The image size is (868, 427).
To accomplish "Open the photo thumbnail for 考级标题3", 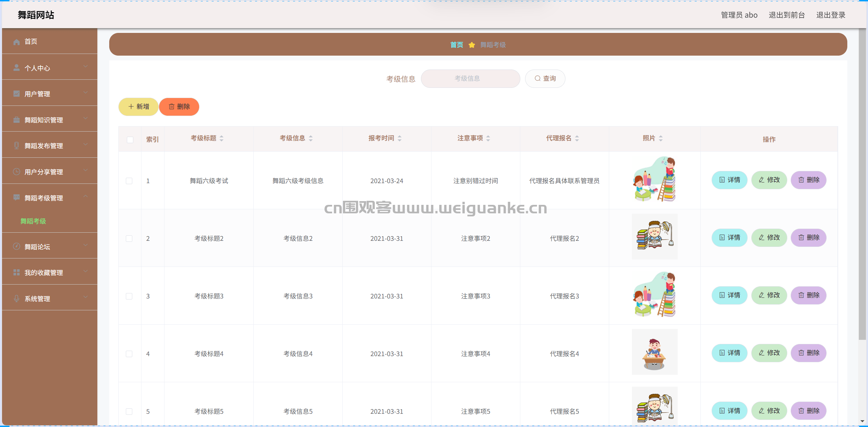I will (655, 294).
